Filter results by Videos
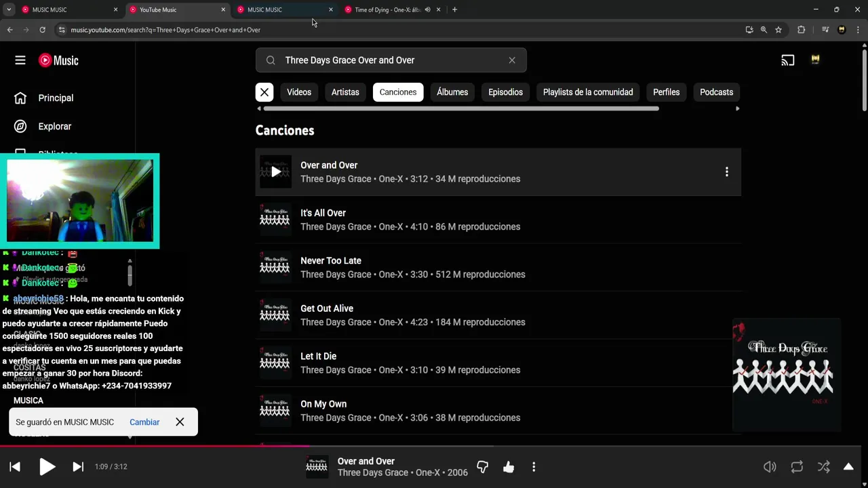Screen dimensions: 868x488 tap(299, 92)
